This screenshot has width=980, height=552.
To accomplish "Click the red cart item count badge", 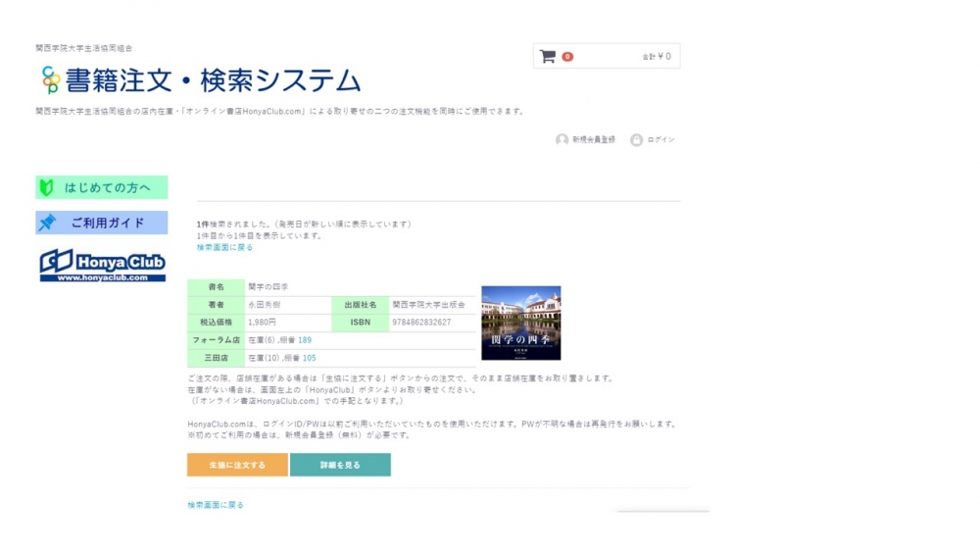I will 567,57.
